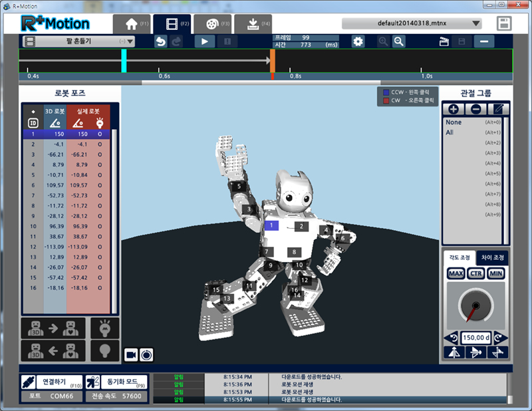Image resolution: width=532 pixels, height=411 pixels.
Task: Click the torque bulb column header icon
Action: pos(100,122)
